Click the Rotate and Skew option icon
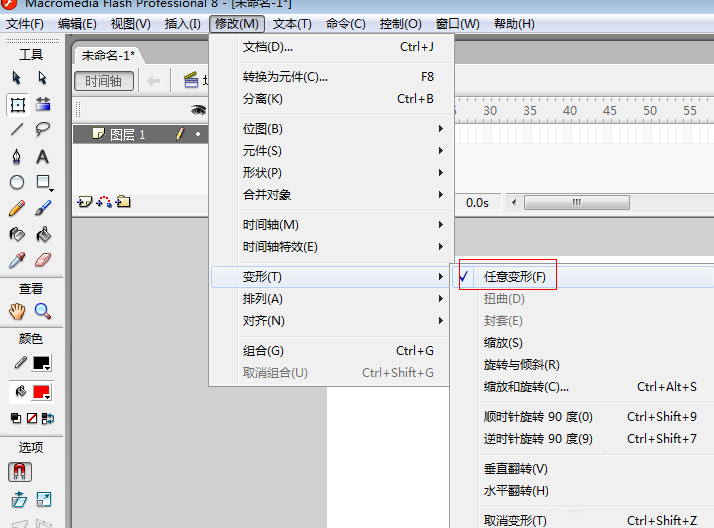 pos(19,500)
